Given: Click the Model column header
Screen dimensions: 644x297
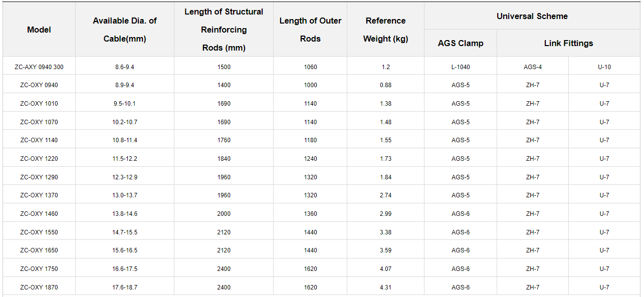Looking at the screenshot, I should 39,30.
